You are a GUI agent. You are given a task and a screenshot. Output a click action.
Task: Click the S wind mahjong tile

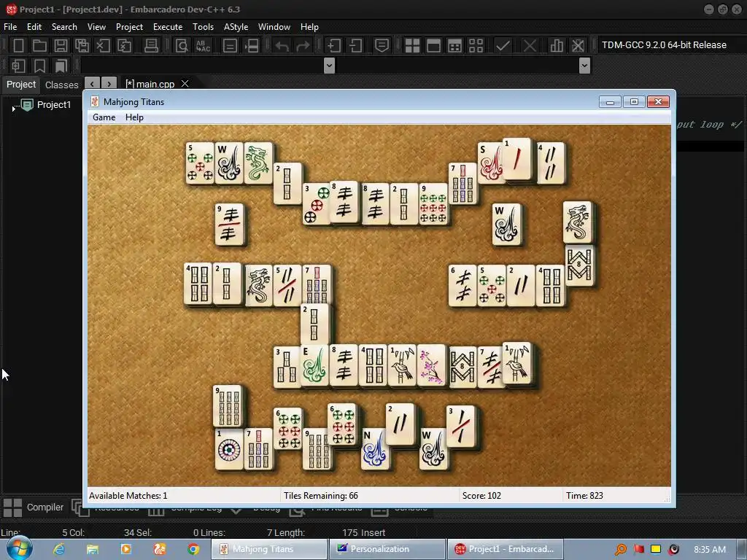[x=490, y=163]
